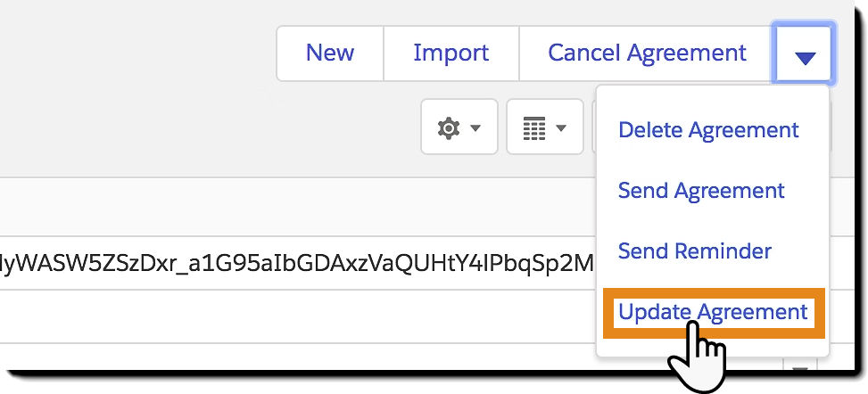The image size is (868, 394).
Task: Click the partially hidden button beside table icon
Action: (x=594, y=127)
